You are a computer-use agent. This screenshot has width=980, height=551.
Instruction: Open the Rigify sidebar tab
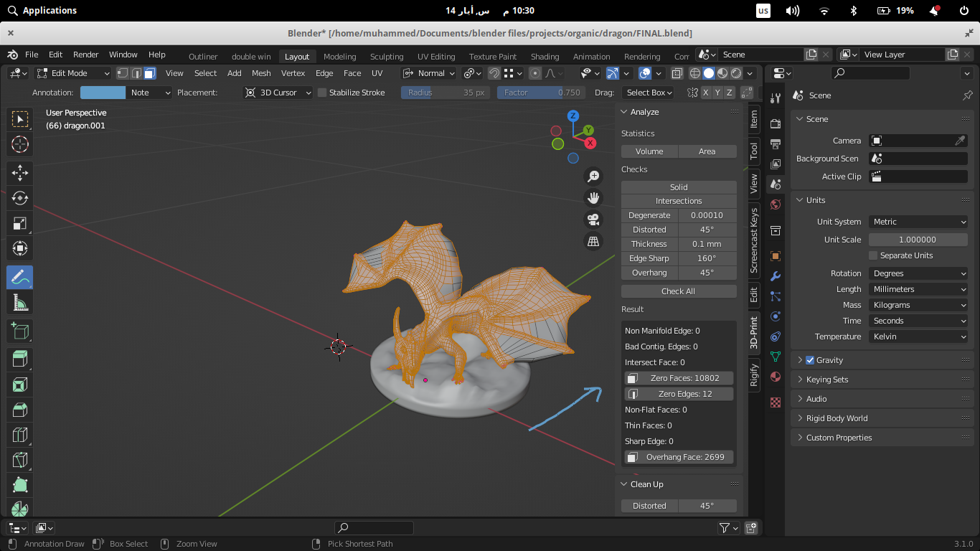(x=754, y=375)
